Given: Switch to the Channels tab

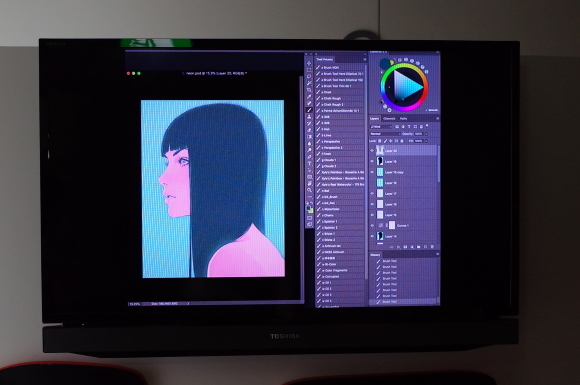Looking at the screenshot, I should pos(389,119).
